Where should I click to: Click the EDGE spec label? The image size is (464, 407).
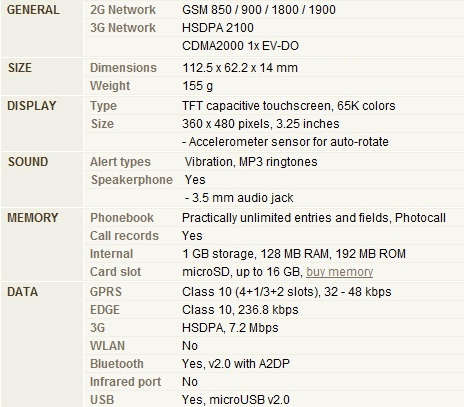(105, 310)
